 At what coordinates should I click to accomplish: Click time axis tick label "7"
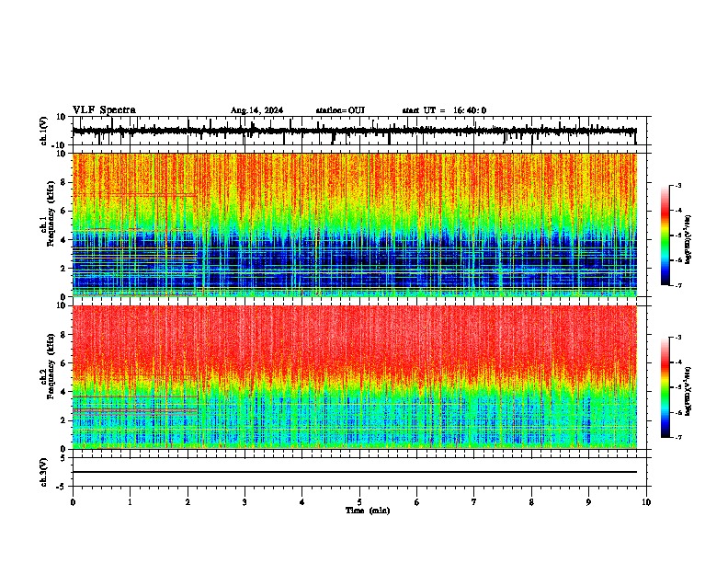pos(474,502)
